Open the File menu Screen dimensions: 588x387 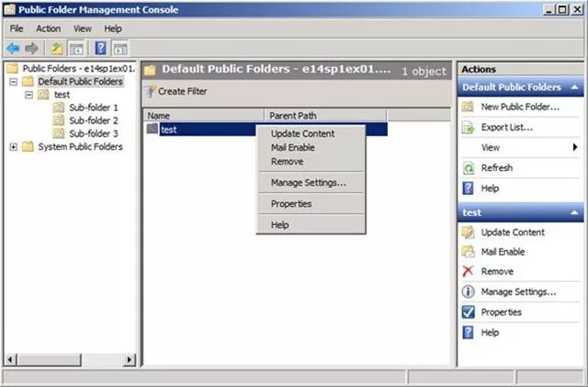tap(17, 28)
